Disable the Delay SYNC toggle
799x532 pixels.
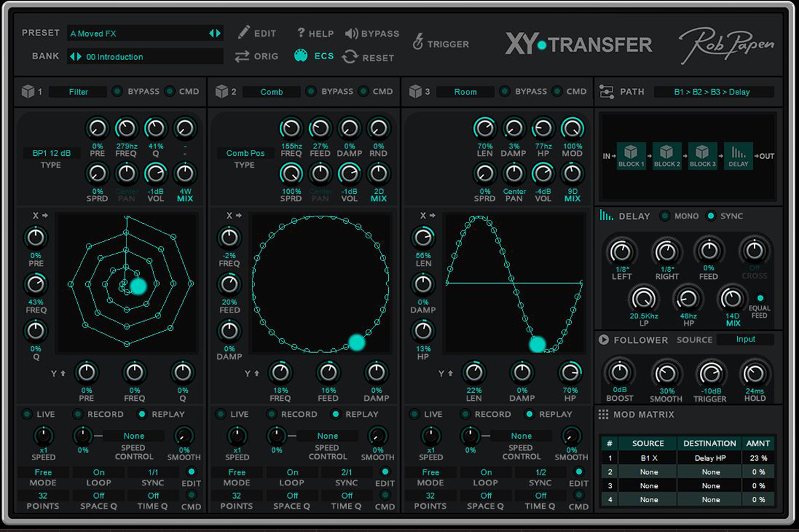coord(710,216)
